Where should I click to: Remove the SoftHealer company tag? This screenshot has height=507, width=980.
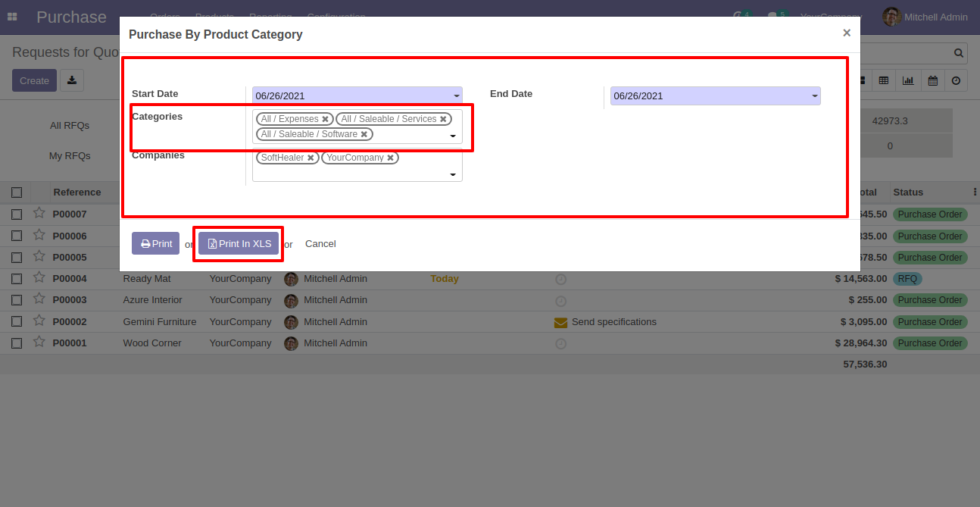click(311, 158)
